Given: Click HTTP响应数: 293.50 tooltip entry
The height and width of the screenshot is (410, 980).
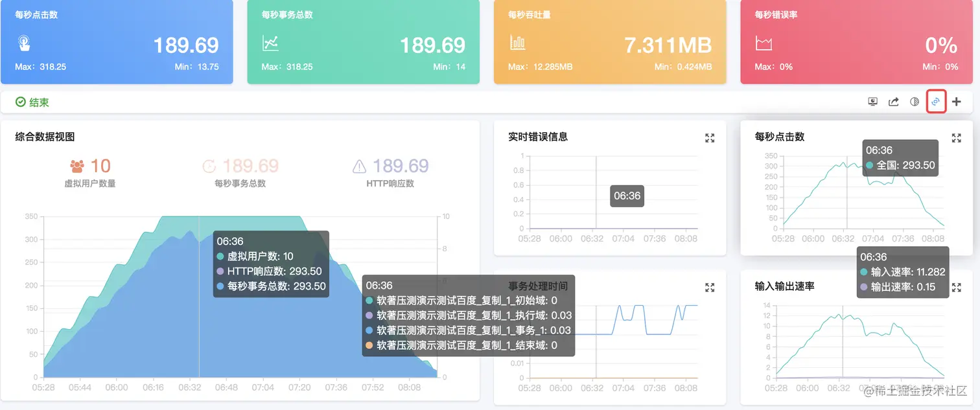Looking at the screenshot, I should tap(270, 271).
